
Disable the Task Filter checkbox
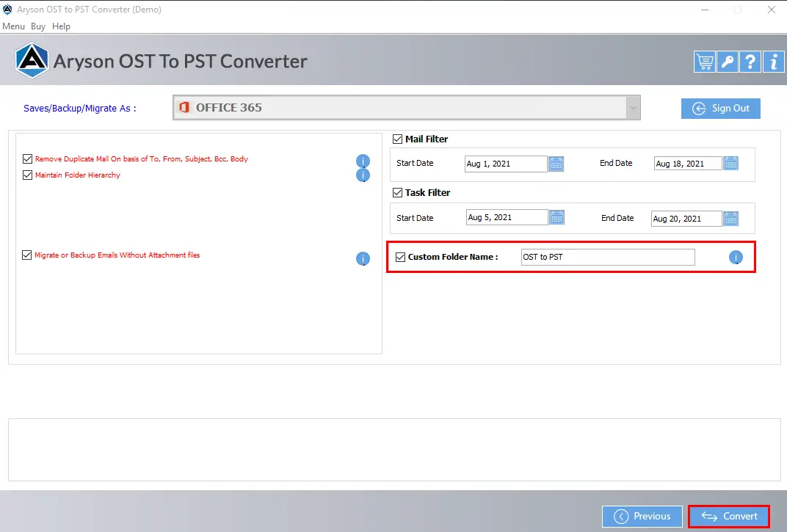click(x=397, y=193)
